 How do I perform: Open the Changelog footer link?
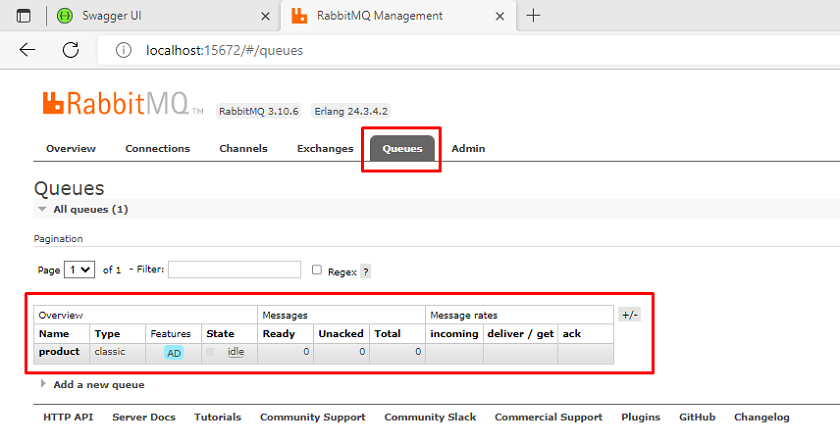761,417
